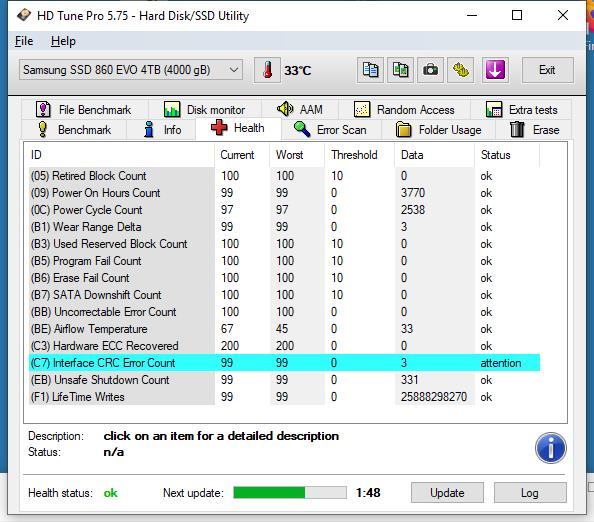Copy screenshot to clipboard icon
This screenshot has width=594, height=522.
[400, 70]
